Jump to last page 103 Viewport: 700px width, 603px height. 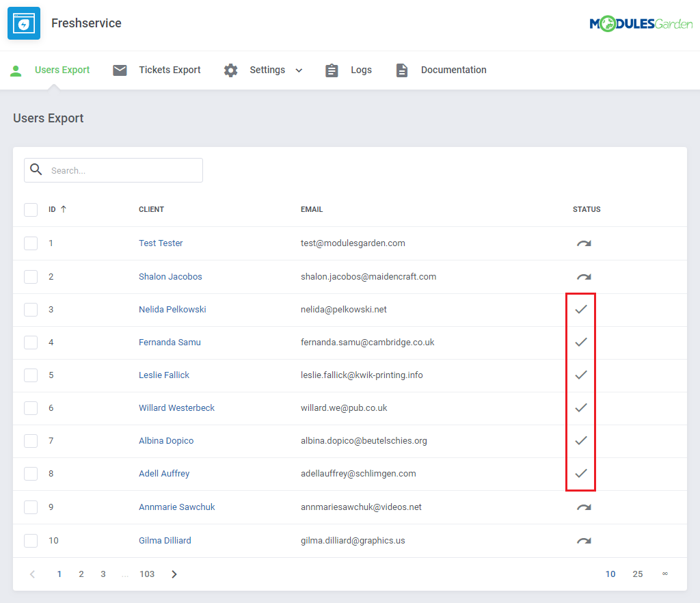(x=147, y=574)
